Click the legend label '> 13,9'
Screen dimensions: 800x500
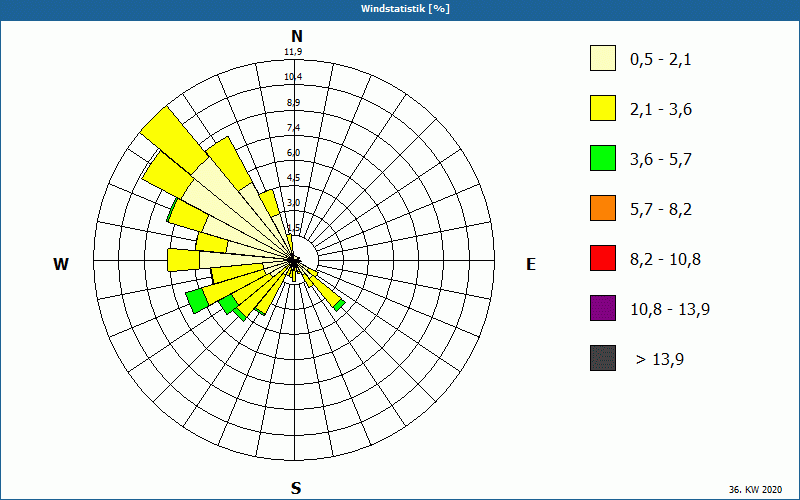[x=660, y=360]
